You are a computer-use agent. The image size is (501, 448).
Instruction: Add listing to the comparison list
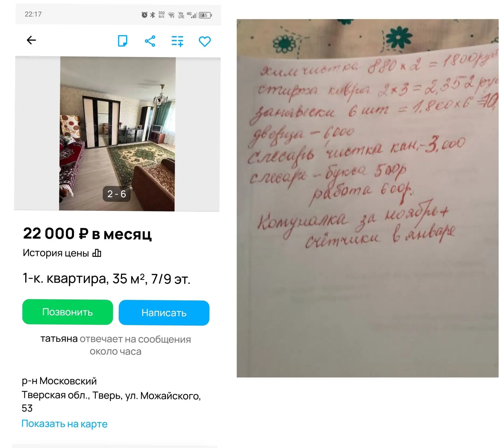point(177,41)
